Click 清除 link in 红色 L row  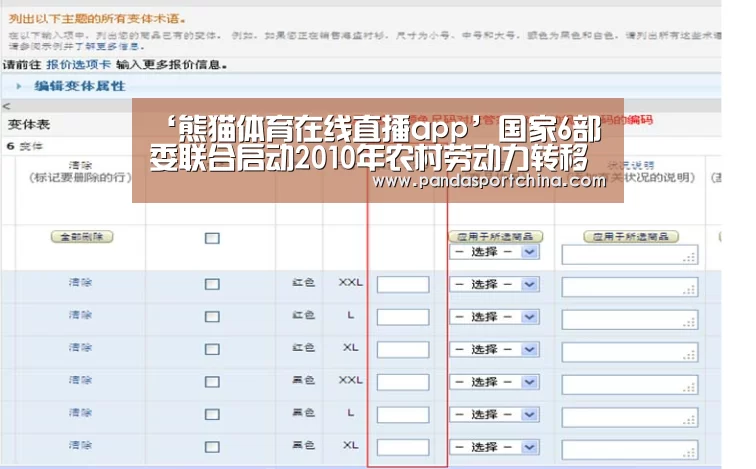[80, 315]
